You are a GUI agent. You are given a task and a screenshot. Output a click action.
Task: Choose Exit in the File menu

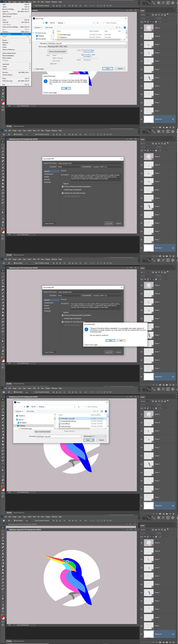pos(16,84)
